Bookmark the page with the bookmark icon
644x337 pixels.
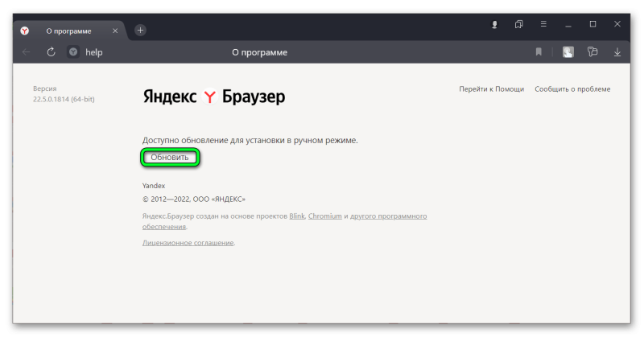pyautogui.click(x=539, y=51)
